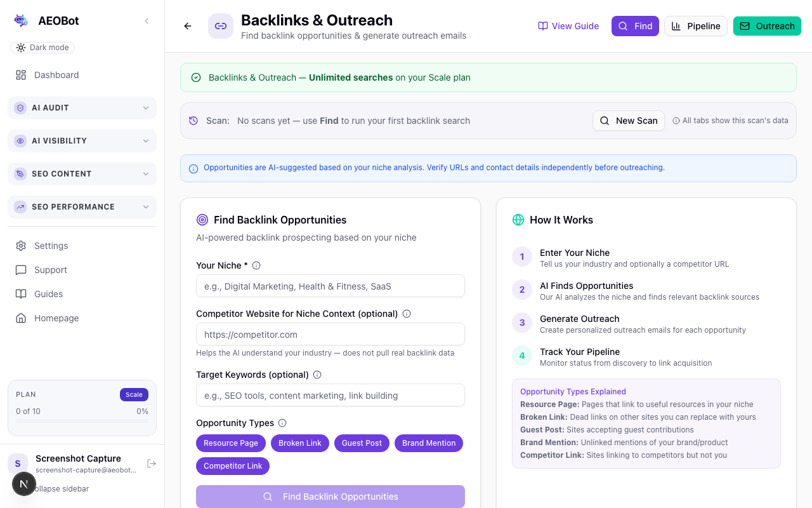Viewport: 812px width, 508px height.
Task: Click the Settings gear icon
Action: (x=21, y=246)
